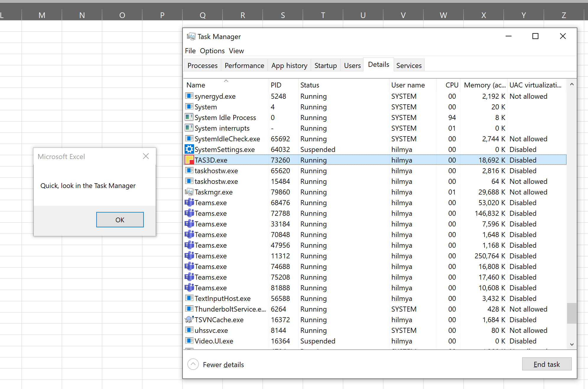This screenshot has height=389, width=588.
Task: Click the Task Manager title bar icon
Action: 191,36
